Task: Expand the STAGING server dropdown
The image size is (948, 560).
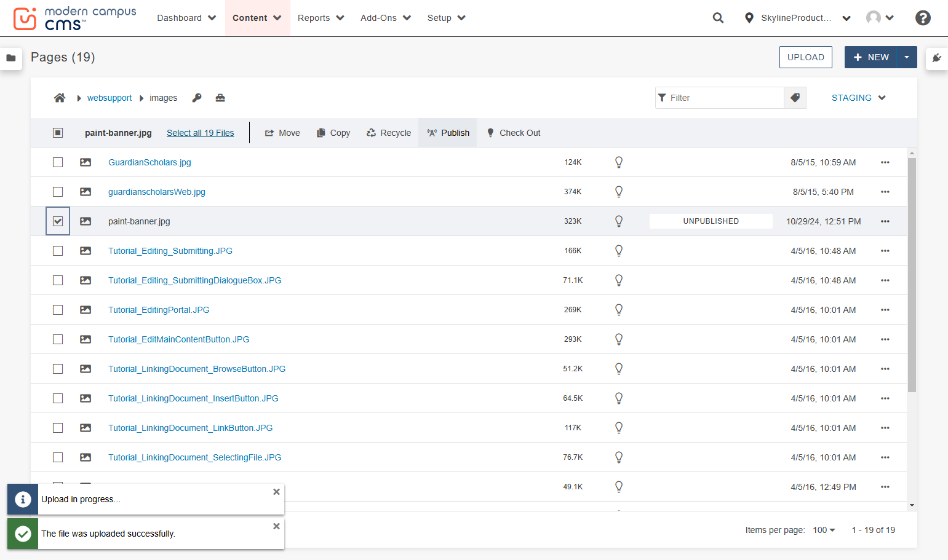Action: tap(858, 98)
